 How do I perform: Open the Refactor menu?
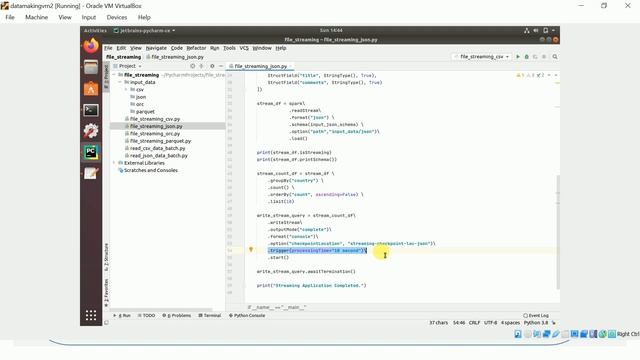click(x=196, y=48)
